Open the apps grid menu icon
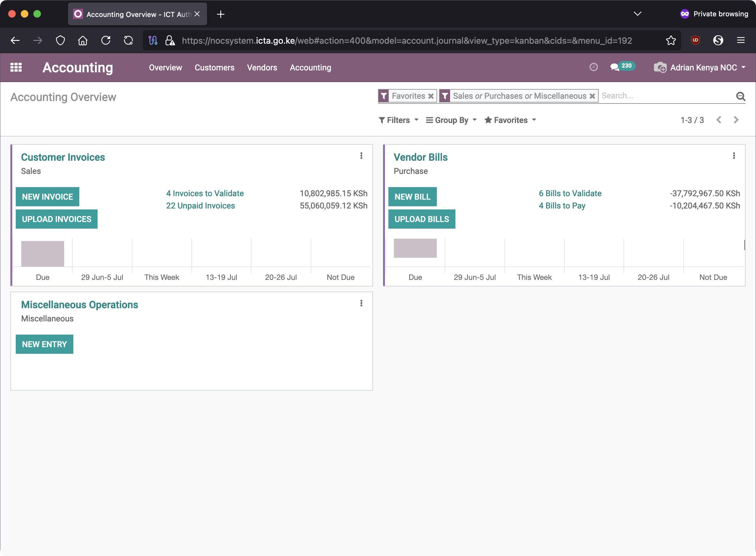 (16, 67)
